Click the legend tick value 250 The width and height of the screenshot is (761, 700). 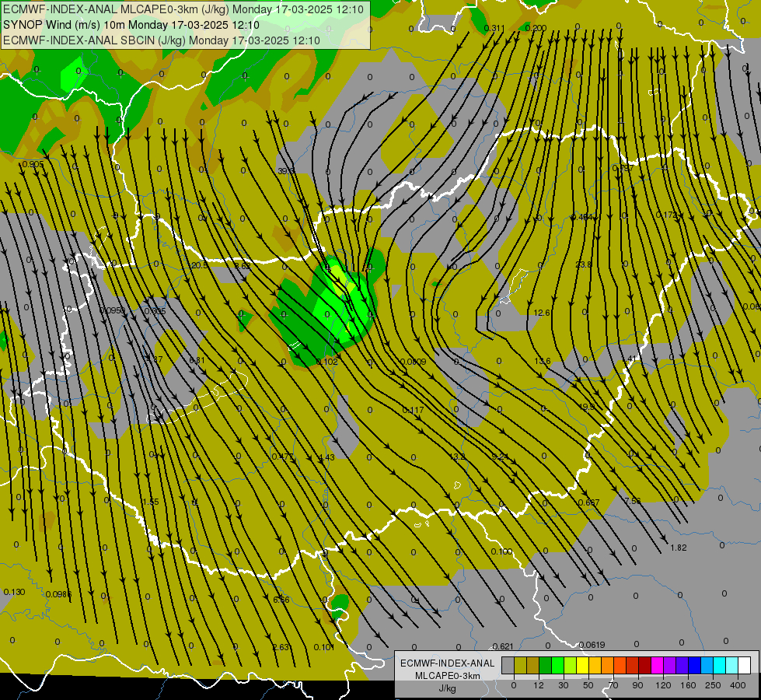[713, 685]
